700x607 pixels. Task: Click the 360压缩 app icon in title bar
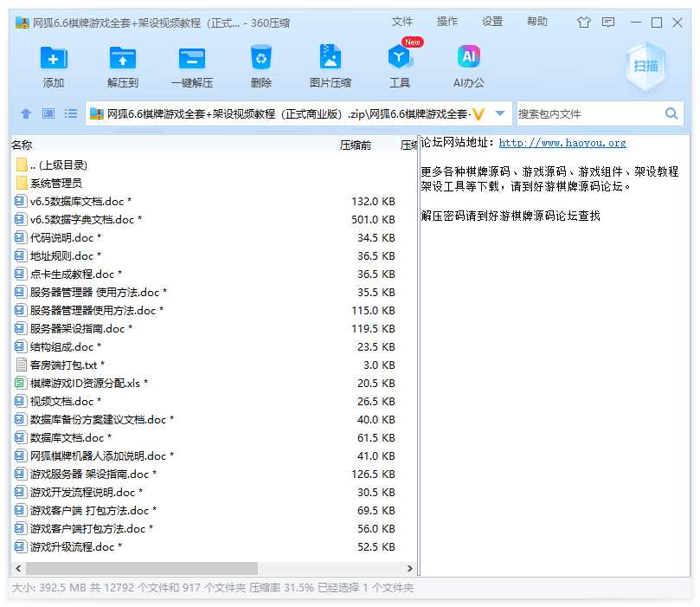tap(22, 23)
